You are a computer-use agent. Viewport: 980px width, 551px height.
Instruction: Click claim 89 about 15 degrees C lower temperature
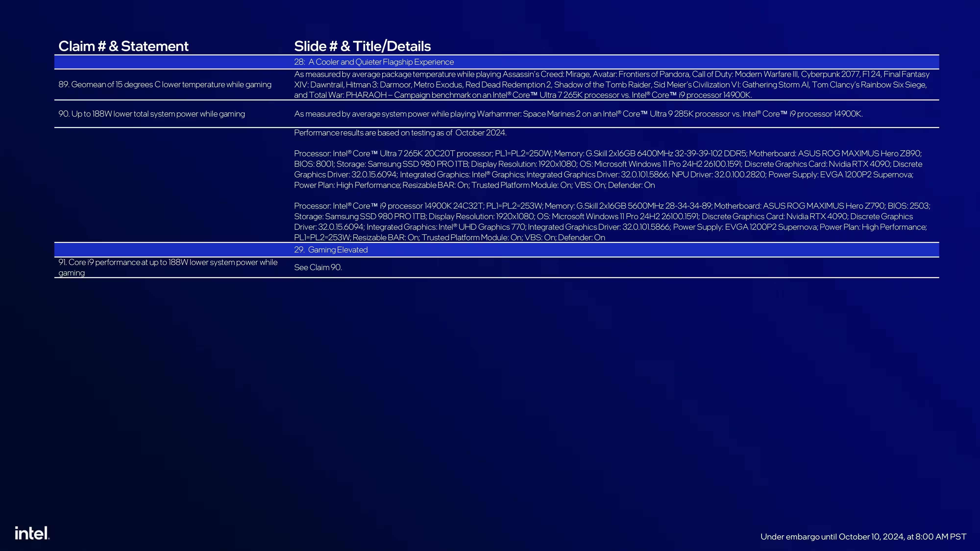coord(165,84)
